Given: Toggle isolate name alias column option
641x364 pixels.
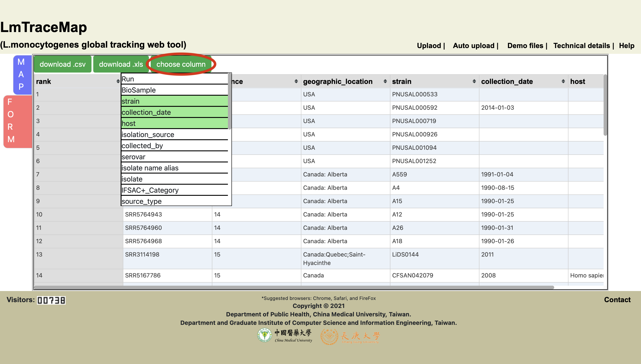Looking at the screenshot, I should (174, 168).
